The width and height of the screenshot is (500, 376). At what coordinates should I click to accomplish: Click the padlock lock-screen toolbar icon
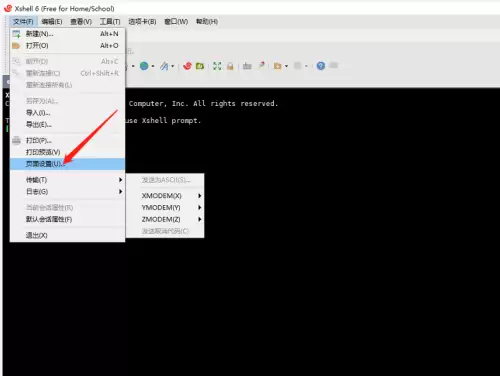point(230,66)
